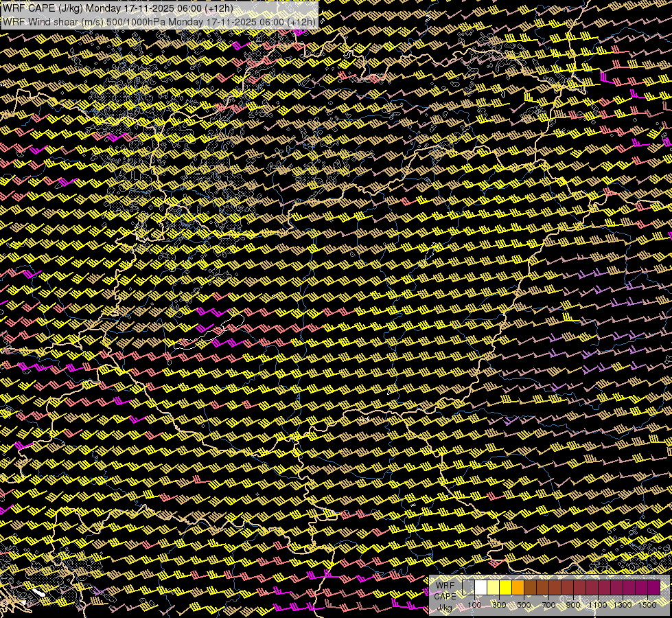This screenshot has height=618, width=672.
Task: Click the WRF label in the legend
Action: click(x=445, y=586)
